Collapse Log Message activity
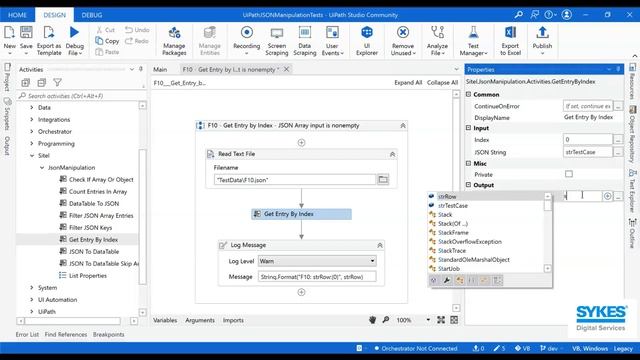This screenshot has width=640, height=360. point(380,245)
